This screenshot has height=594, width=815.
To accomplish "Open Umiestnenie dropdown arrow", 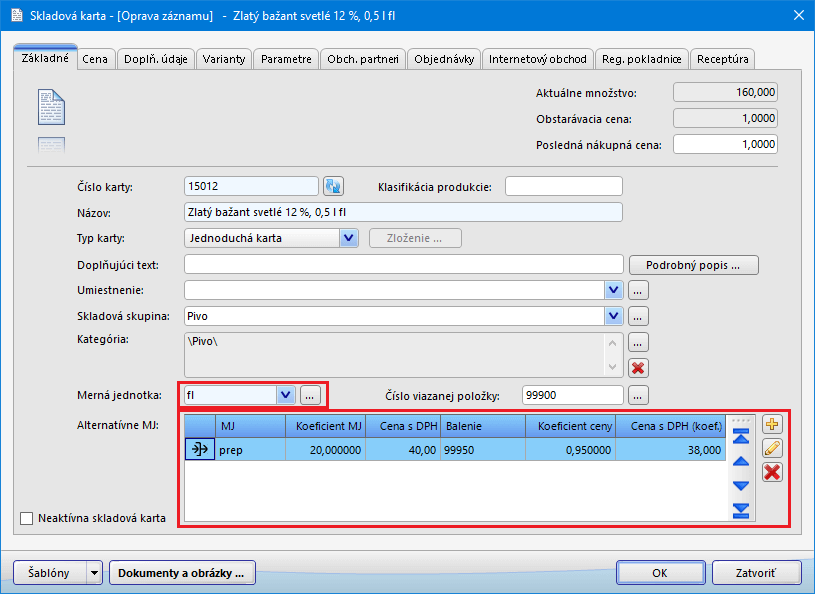I will pos(614,290).
